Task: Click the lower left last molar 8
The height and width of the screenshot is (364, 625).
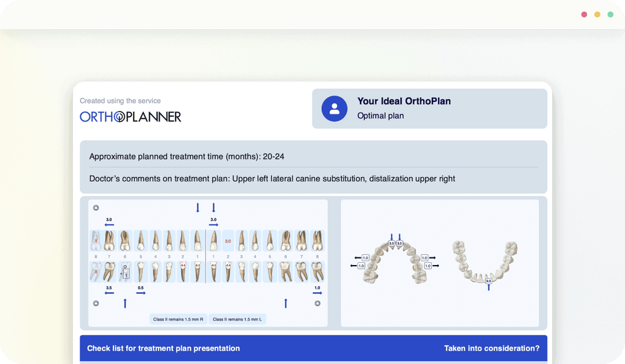Action: (316, 271)
